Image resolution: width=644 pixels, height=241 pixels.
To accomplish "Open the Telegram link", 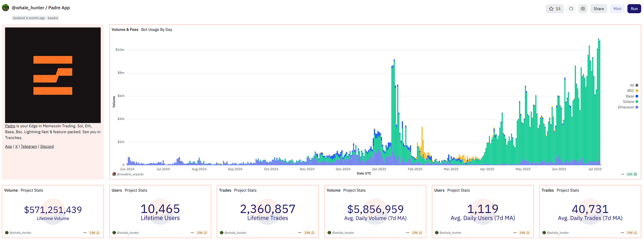I will point(29,146).
